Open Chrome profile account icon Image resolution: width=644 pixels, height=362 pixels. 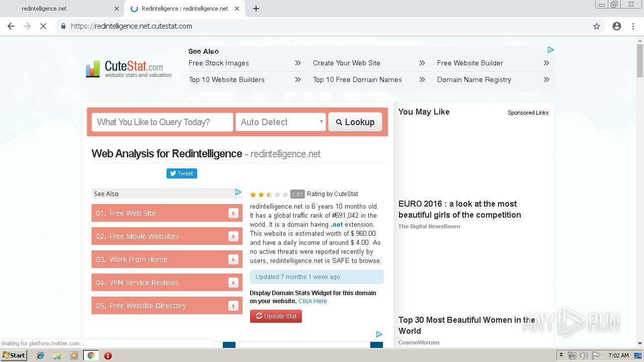pos(617,26)
